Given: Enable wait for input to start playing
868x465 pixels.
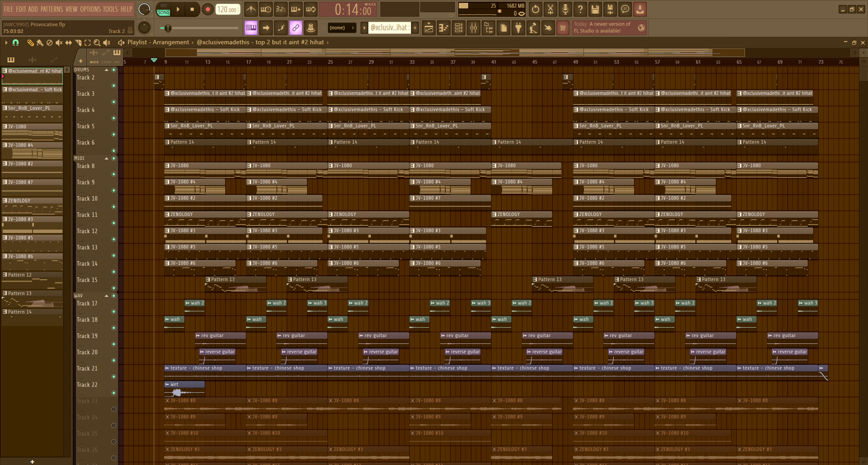Looking at the screenshot, I should (266, 9).
